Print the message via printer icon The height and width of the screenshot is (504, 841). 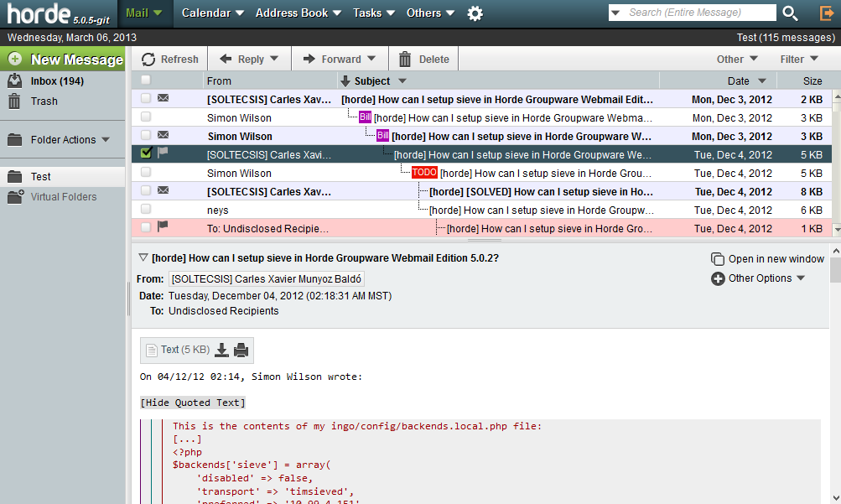click(x=241, y=351)
